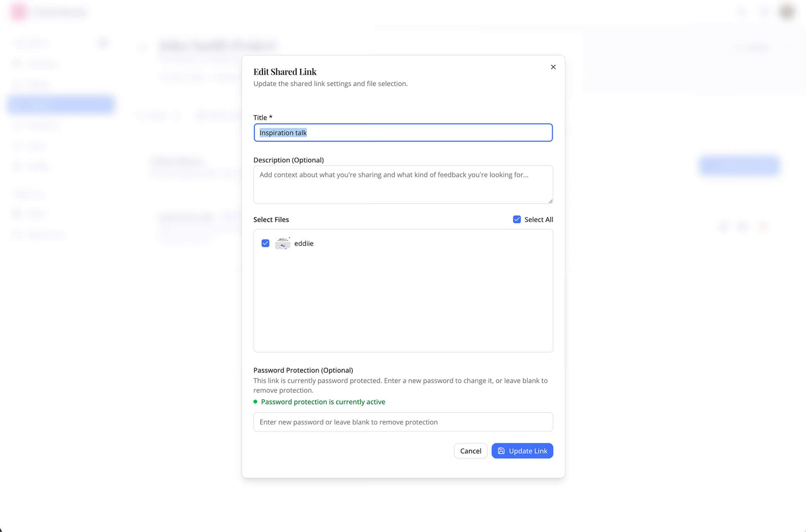Click the checkmark icon in Select All box
This screenshot has height=532, width=806.
click(517, 219)
